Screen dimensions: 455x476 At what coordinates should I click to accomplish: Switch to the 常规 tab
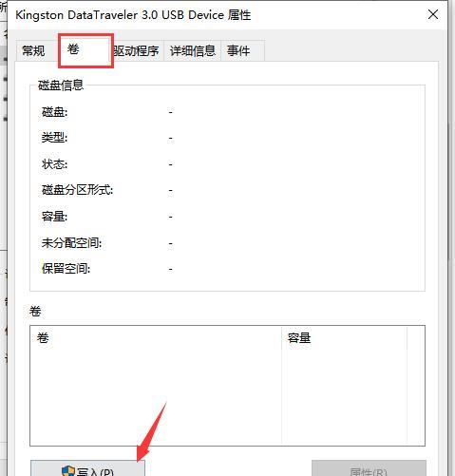click(33, 50)
